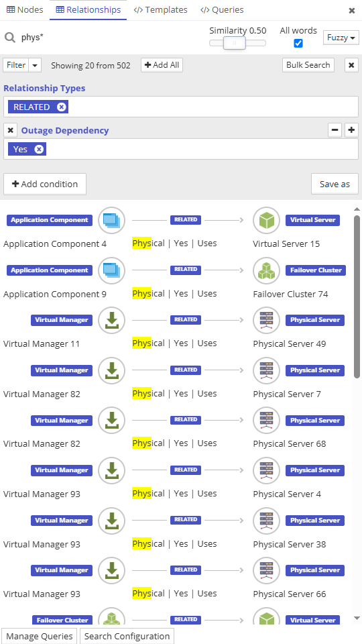Remove the Yes value tag
The image size is (362, 644).
(39, 149)
